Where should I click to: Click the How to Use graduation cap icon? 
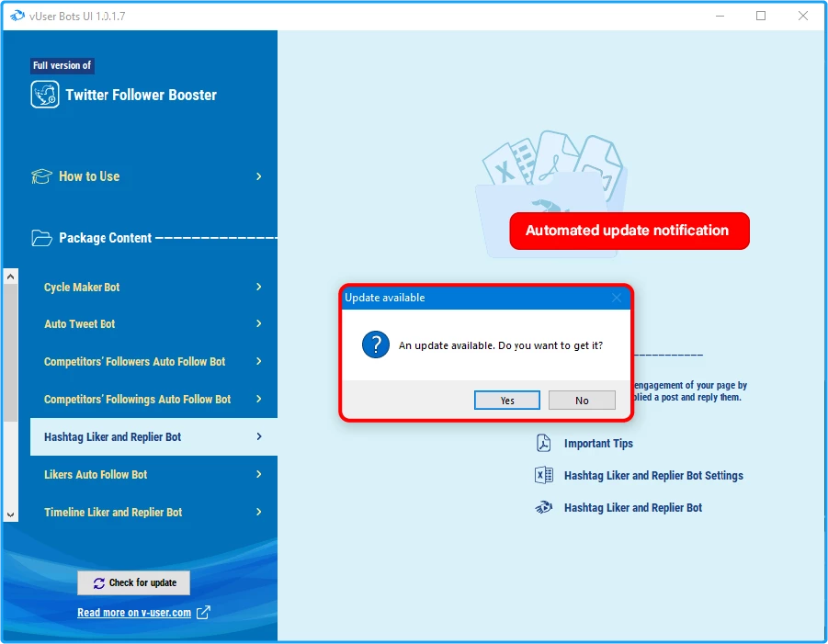(x=41, y=176)
